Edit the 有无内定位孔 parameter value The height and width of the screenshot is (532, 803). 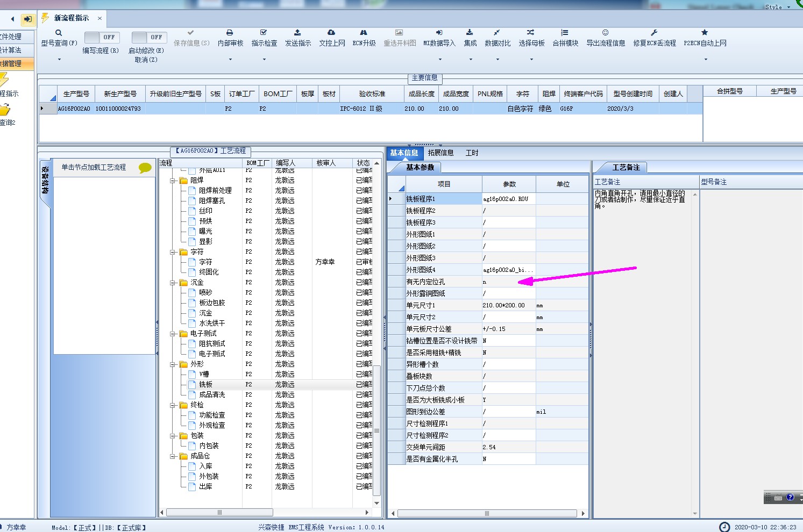pyautogui.click(x=509, y=282)
